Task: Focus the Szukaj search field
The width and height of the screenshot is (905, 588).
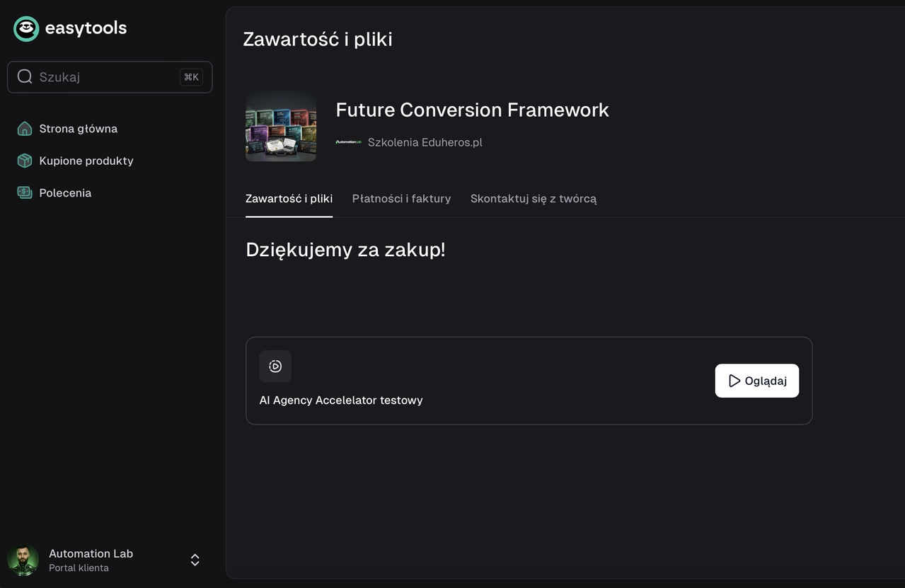Action: click(110, 77)
